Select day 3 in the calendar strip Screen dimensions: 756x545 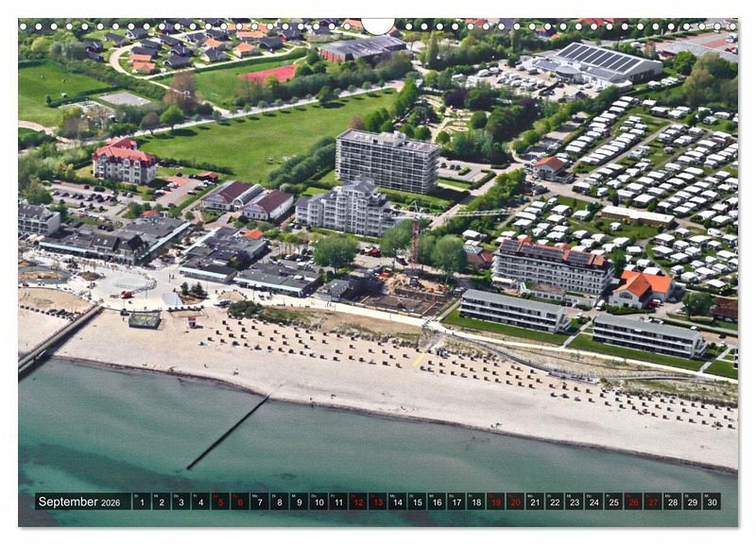pyautogui.click(x=180, y=502)
